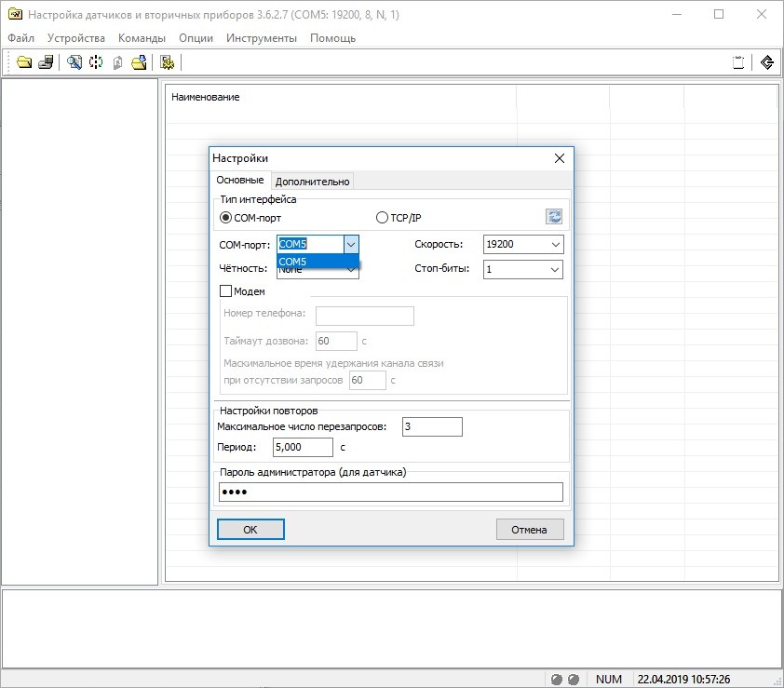Open the Команды menu
The image size is (784, 688).
142,38
